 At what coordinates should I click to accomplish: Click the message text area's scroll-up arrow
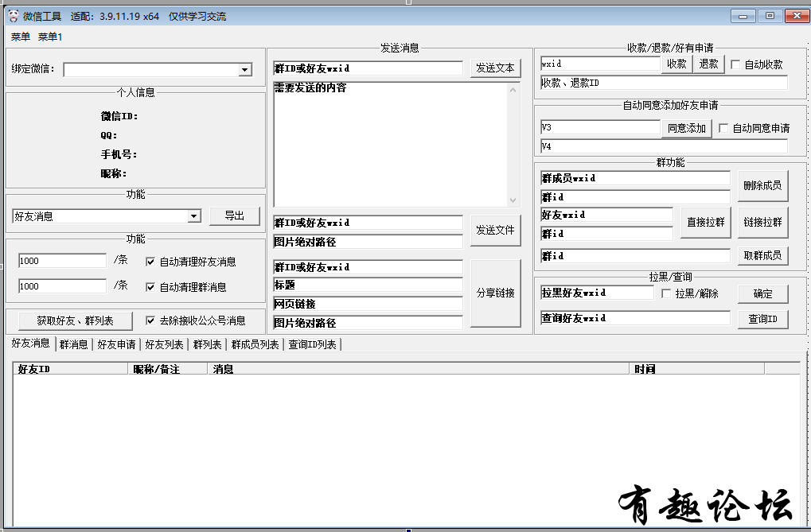point(513,90)
